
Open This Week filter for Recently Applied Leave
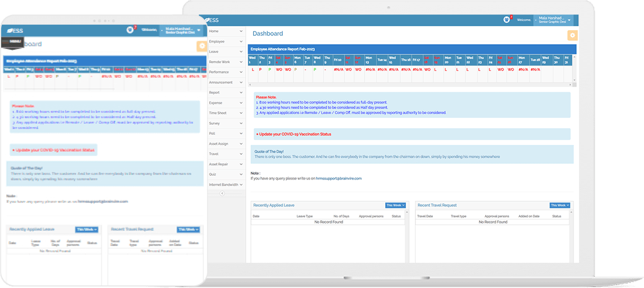pos(395,205)
